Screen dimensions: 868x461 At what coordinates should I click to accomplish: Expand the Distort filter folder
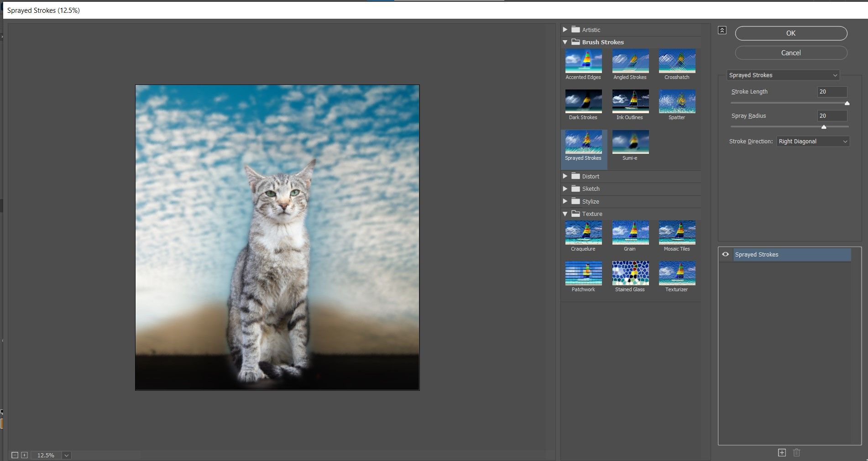[x=565, y=176]
